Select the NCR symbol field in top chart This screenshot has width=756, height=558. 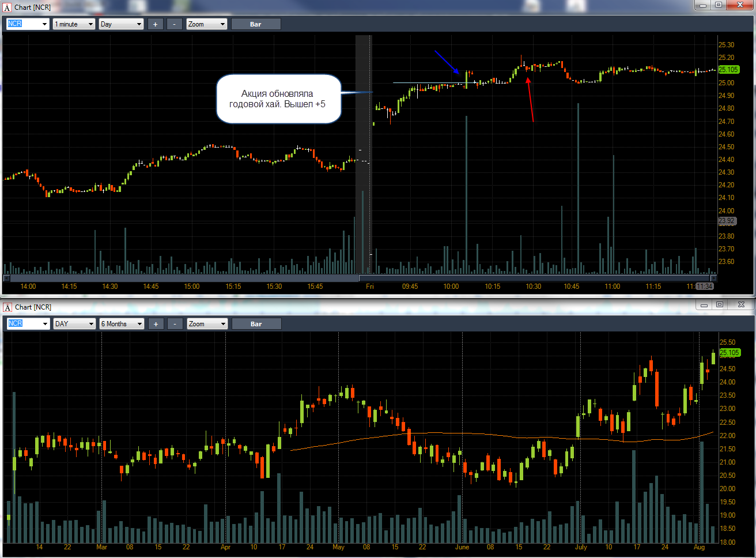28,24
